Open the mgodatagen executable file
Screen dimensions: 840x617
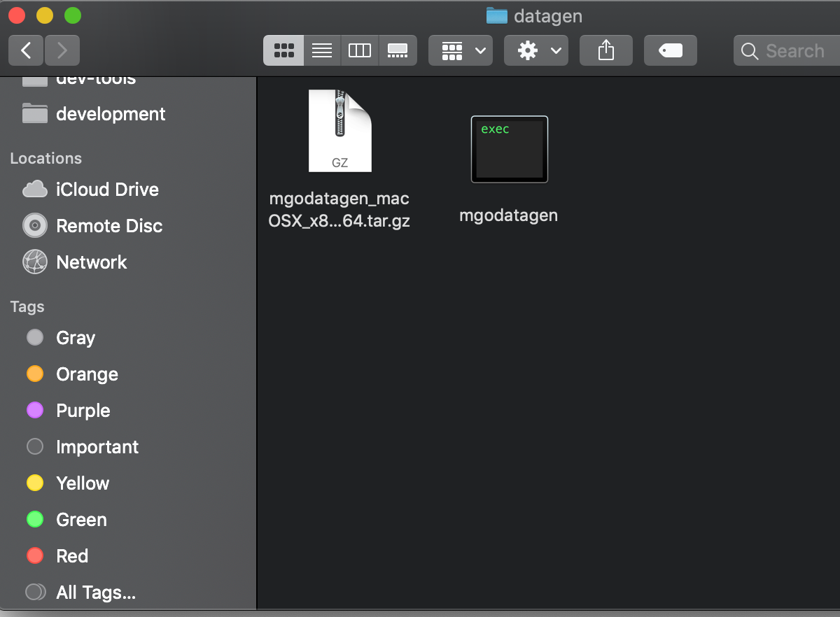509,148
